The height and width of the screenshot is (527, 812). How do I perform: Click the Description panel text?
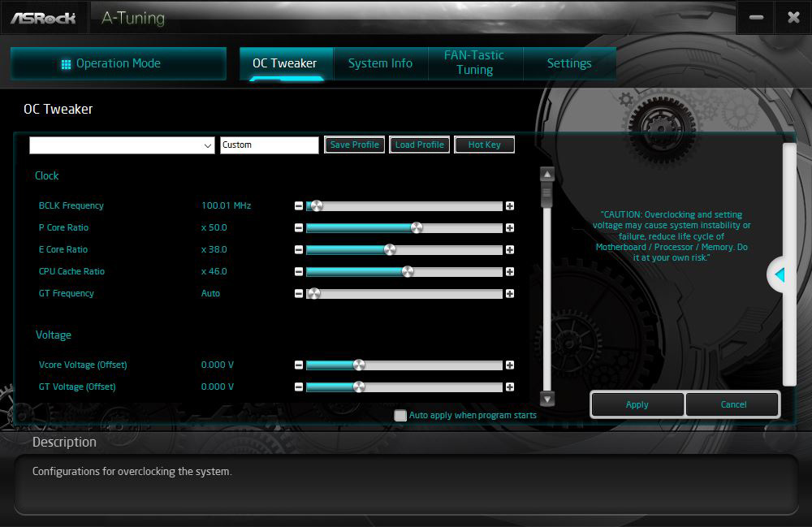tap(132, 472)
